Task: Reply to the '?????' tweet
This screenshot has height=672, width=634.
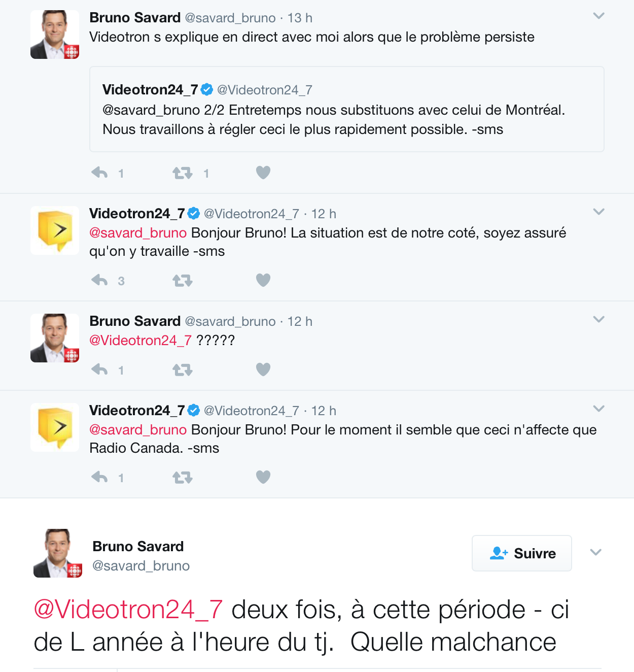Action: click(99, 369)
